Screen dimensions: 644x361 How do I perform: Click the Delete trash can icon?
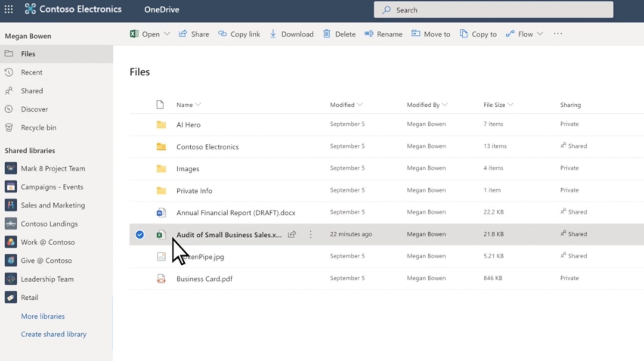point(327,34)
